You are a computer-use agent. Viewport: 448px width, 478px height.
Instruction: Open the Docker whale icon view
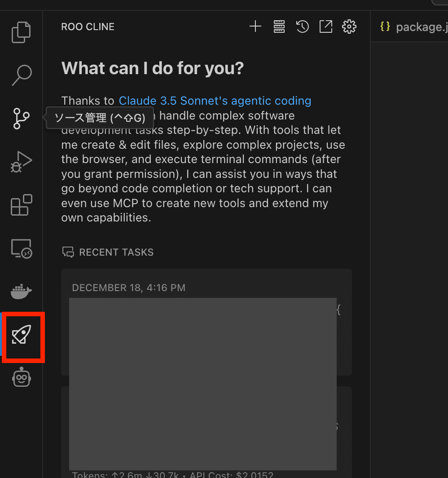click(21, 292)
